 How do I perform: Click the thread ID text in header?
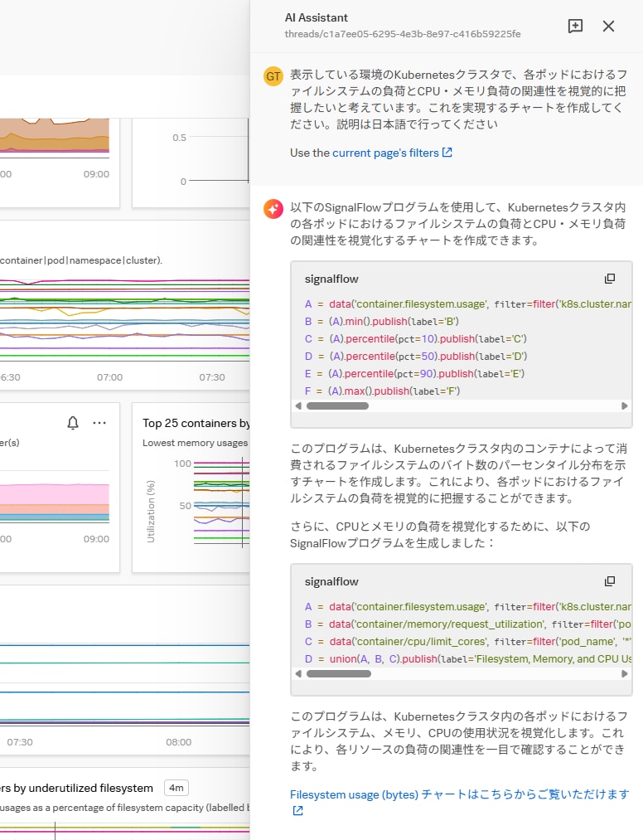coord(403,34)
